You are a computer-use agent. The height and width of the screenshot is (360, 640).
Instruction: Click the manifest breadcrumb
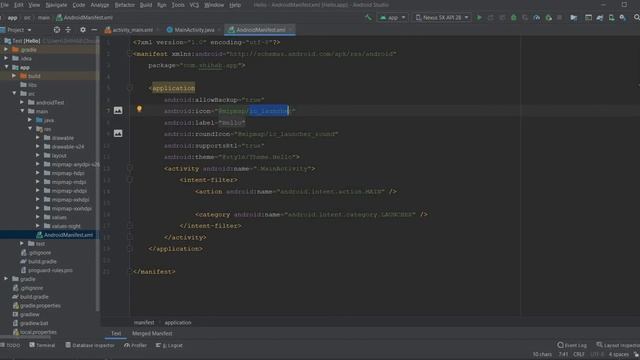point(144,322)
